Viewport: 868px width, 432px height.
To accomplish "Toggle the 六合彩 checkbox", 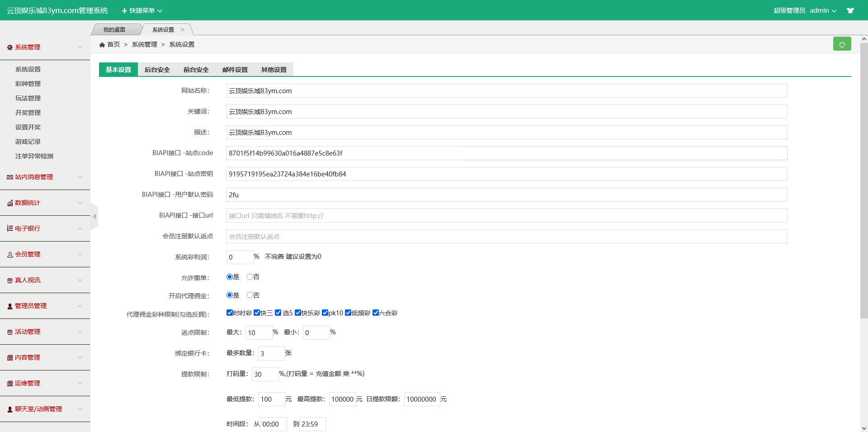I will (x=376, y=313).
